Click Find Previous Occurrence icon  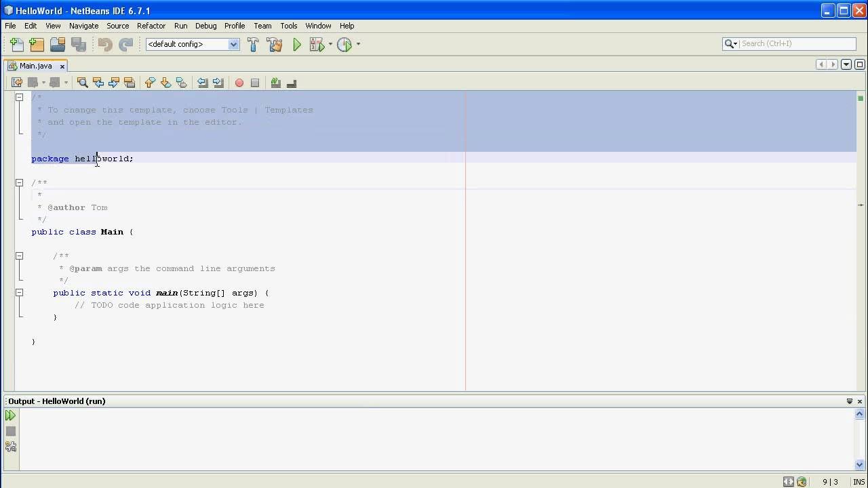98,83
